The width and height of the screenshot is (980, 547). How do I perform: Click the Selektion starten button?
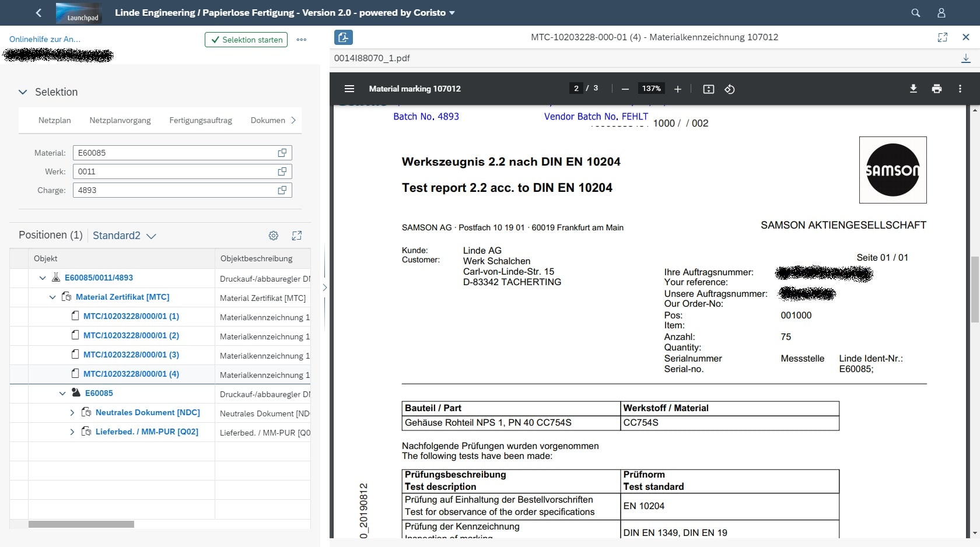pyautogui.click(x=246, y=40)
